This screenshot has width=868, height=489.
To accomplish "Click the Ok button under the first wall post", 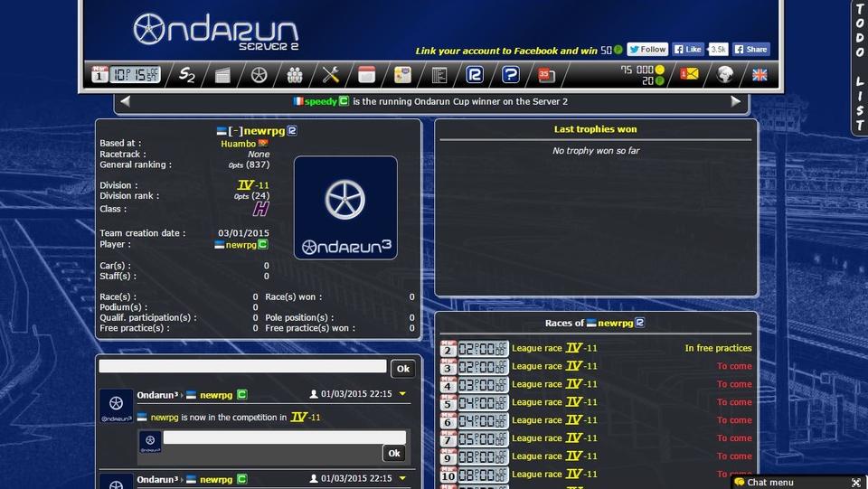I will (x=394, y=453).
